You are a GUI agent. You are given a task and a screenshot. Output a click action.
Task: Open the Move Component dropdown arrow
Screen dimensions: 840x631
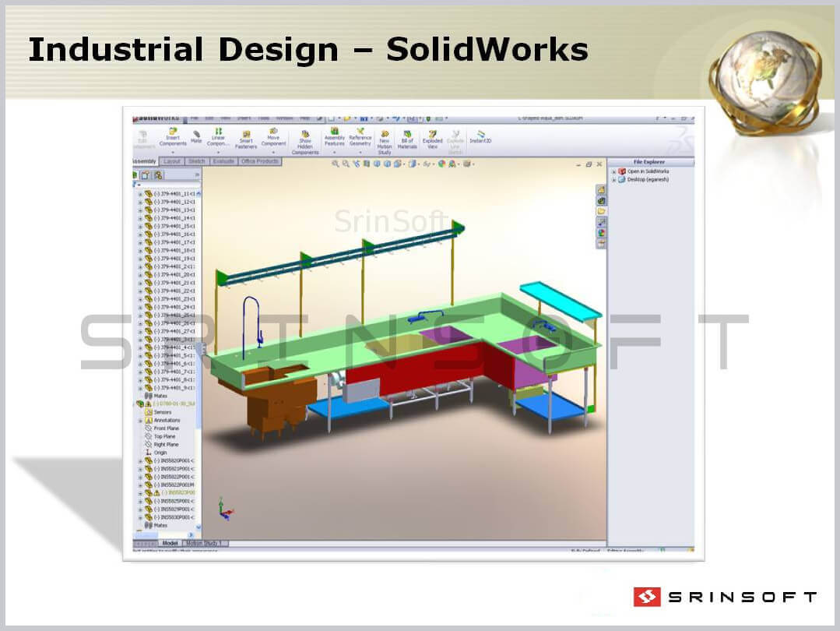[273, 152]
